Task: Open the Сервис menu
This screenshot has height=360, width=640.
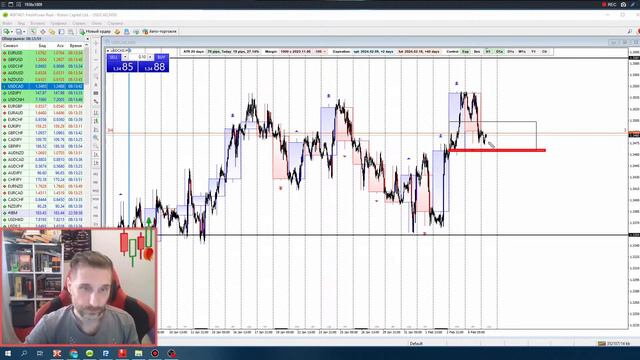Action: tap(79, 23)
